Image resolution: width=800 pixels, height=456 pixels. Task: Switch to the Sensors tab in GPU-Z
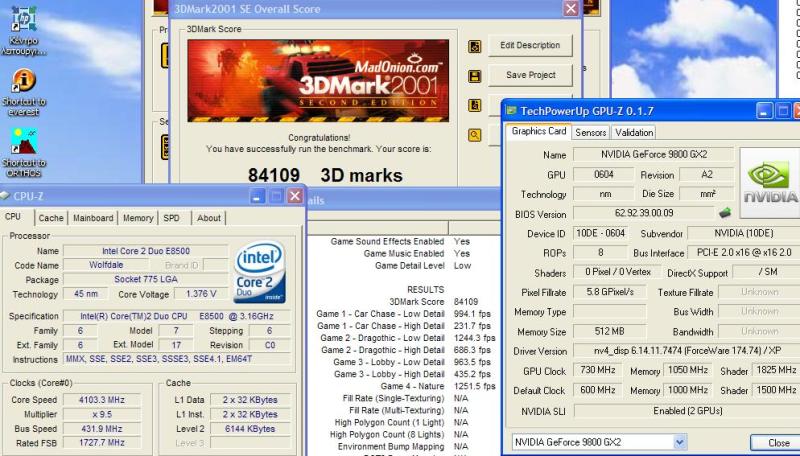[x=590, y=132]
